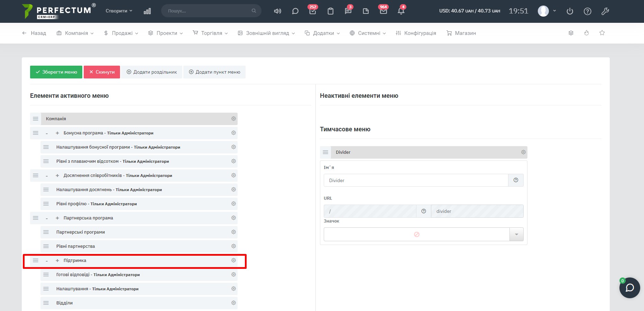The image size is (644, 311).
Task: Click plus toggle on Партнерська програма
Action: click(x=57, y=218)
